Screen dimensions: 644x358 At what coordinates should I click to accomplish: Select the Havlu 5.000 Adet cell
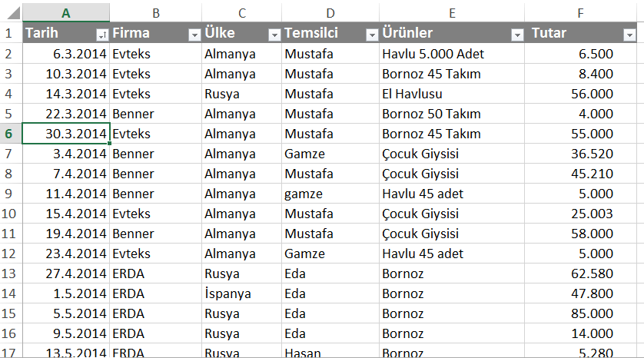450,54
